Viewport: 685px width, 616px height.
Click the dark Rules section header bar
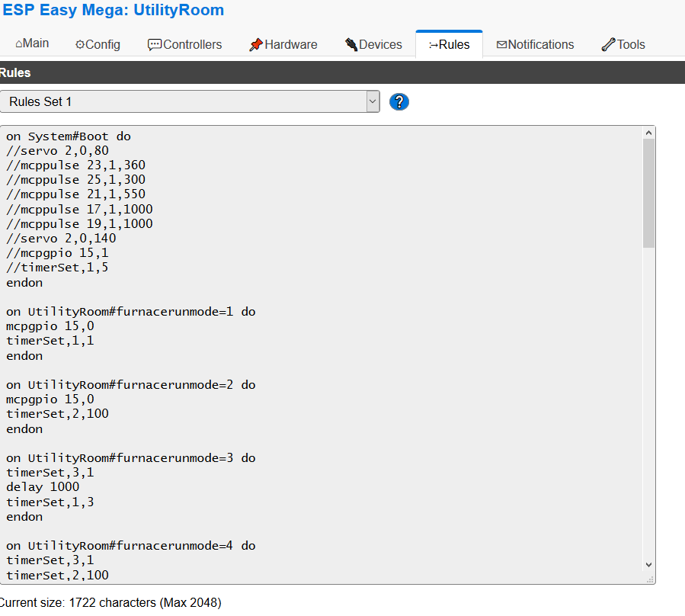(x=342, y=73)
